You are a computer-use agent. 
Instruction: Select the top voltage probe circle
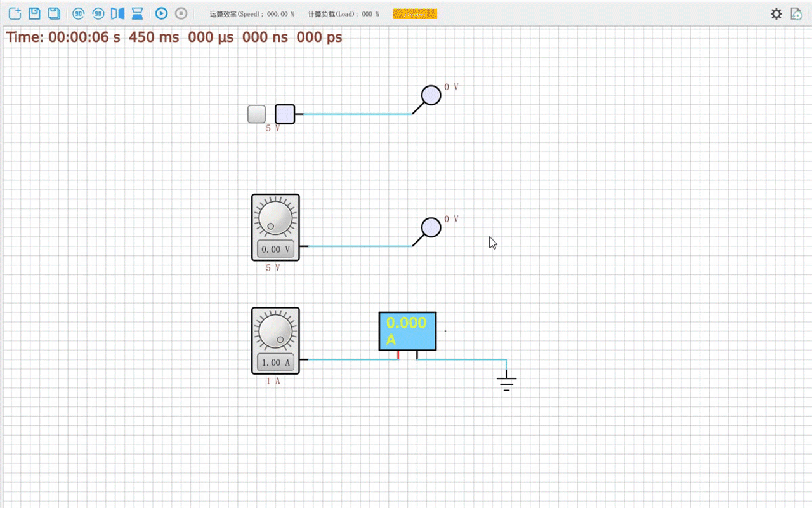431,95
